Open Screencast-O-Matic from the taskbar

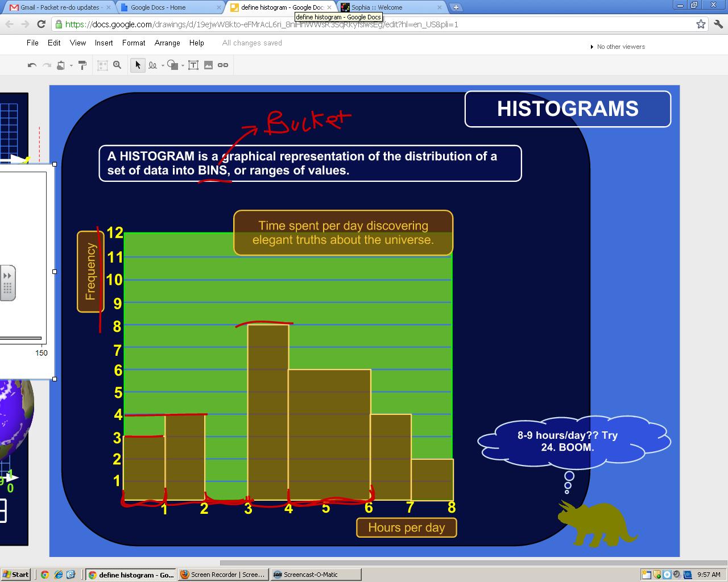pos(316,575)
